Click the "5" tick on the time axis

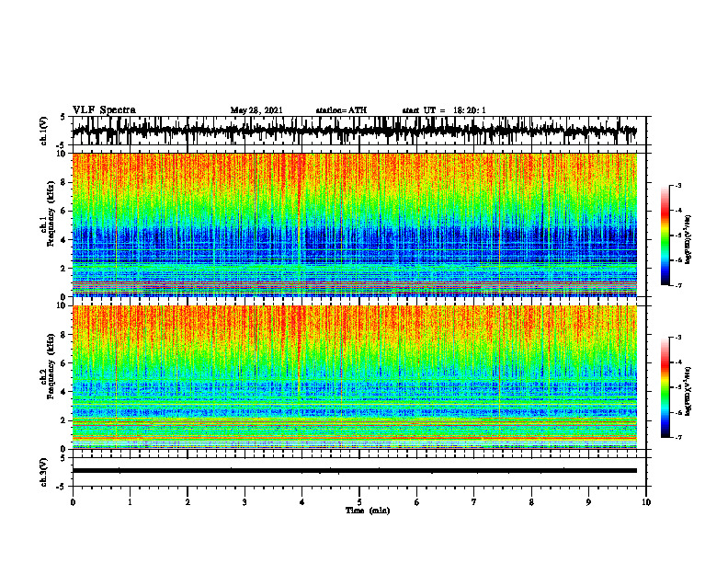(x=359, y=502)
